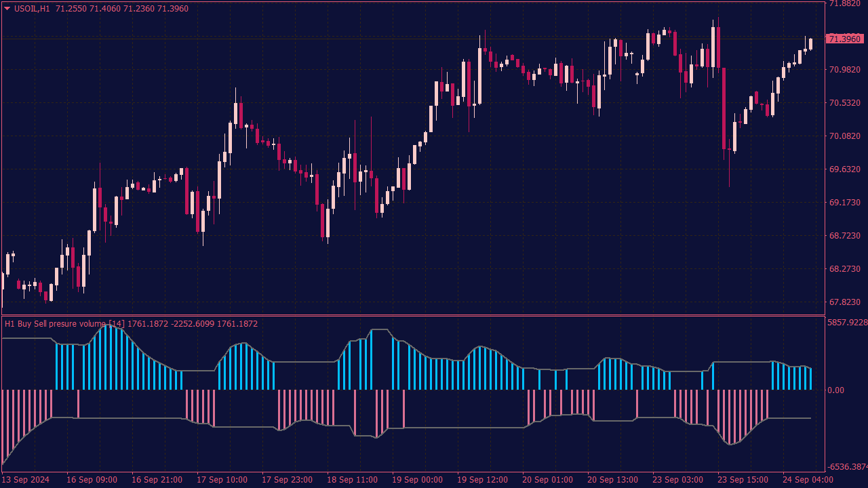Click the 70.9820 price axis label
This screenshot has width=868, height=488.
[x=844, y=70]
